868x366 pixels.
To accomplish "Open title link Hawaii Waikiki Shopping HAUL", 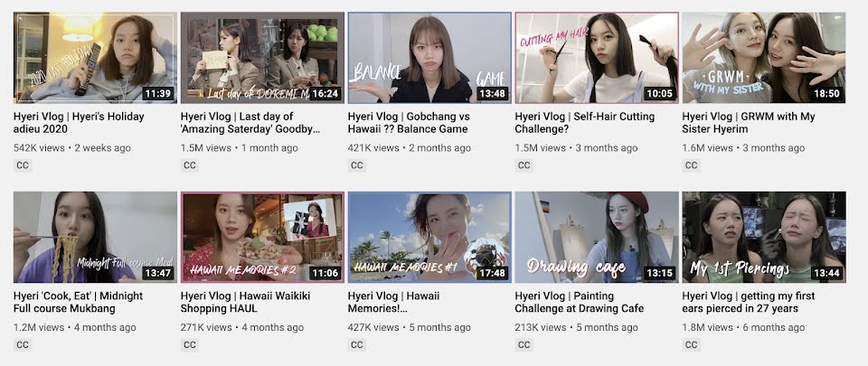I will tap(245, 303).
